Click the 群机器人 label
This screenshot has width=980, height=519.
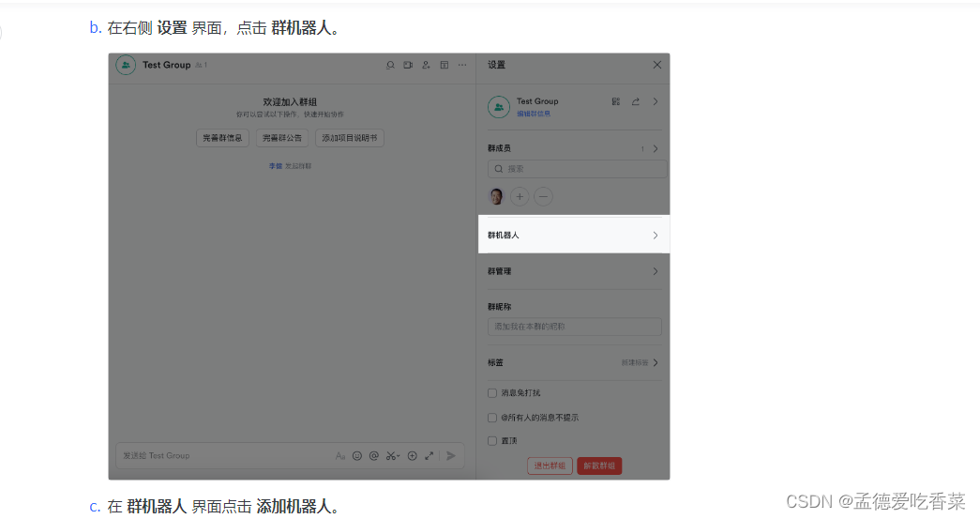pyautogui.click(x=503, y=236)
